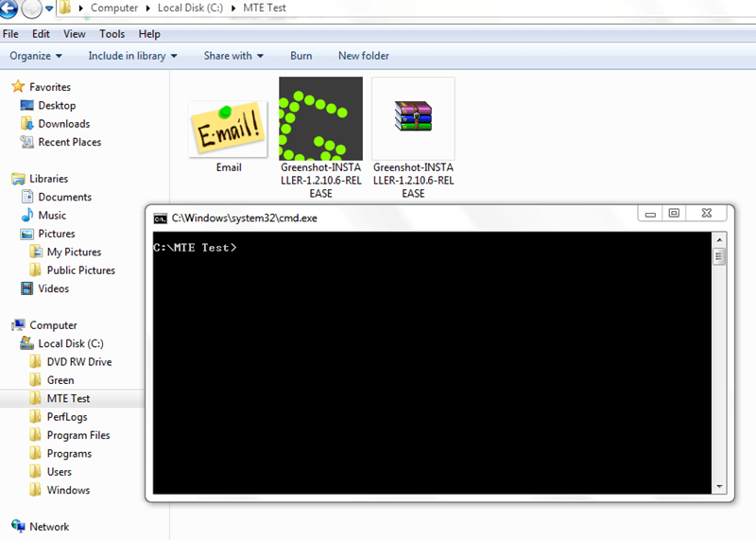This screenshot has width=756, height=540.
Task: Click the Computer icon in navigation pane
Action: click(18, 324)
